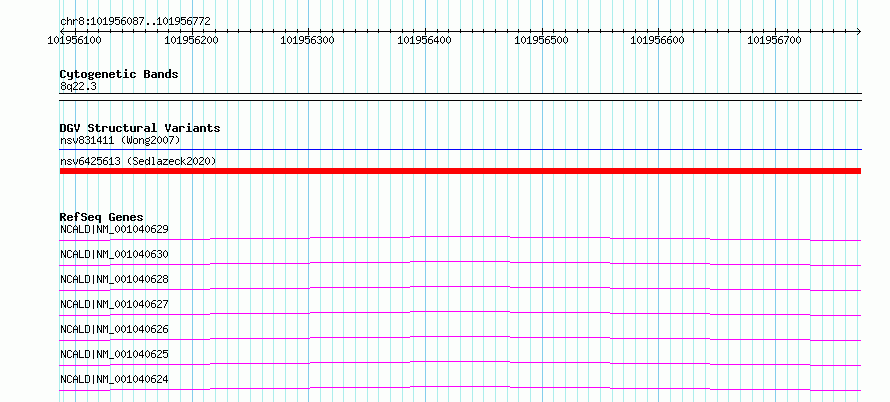Open transcript NCALD|NM_001040629
Screen dimensions: 890x402
(x=114, y=229)
